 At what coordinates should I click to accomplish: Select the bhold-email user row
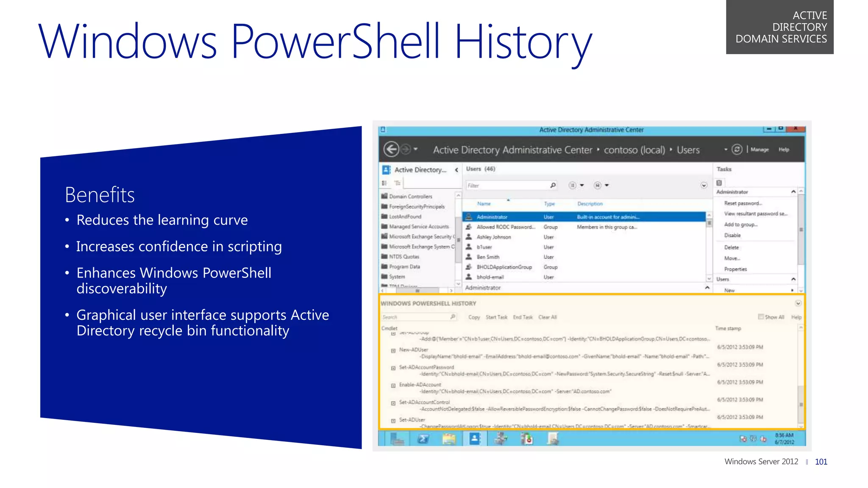point(584,277)
